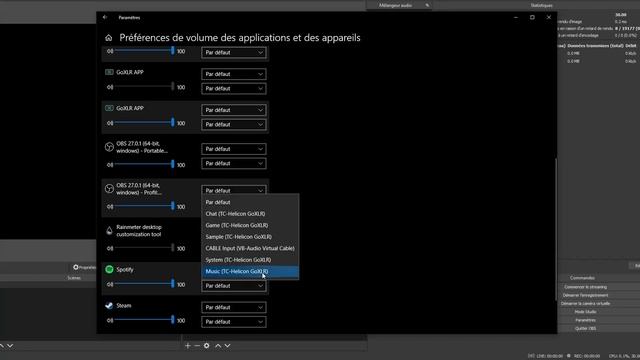Select Game (TC-Helicon GoXLR) option
The width and height of the screenshot is (640, 360).
point(250,225)
